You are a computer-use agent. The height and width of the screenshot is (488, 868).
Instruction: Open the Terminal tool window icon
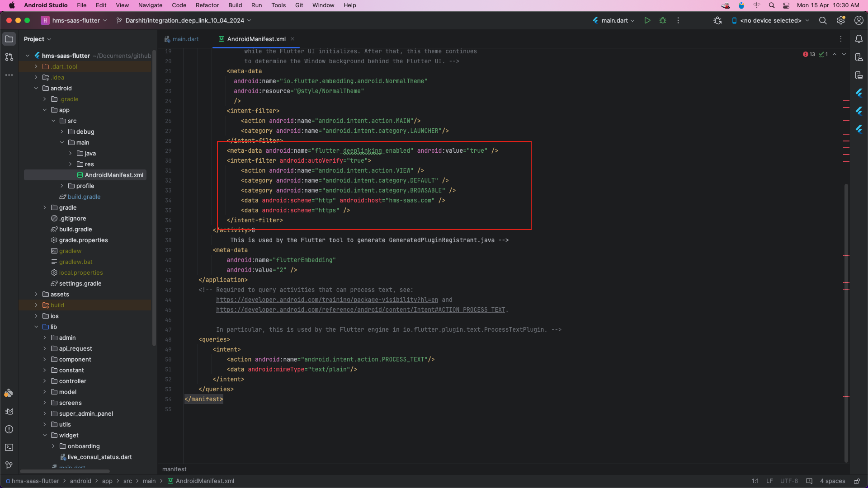(9, 447)
